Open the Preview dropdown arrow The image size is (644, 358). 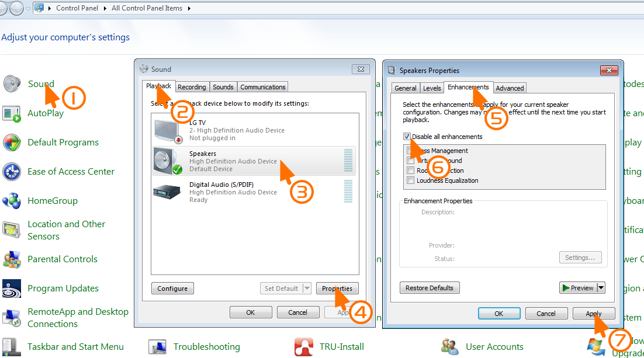(x=601, y=288)
